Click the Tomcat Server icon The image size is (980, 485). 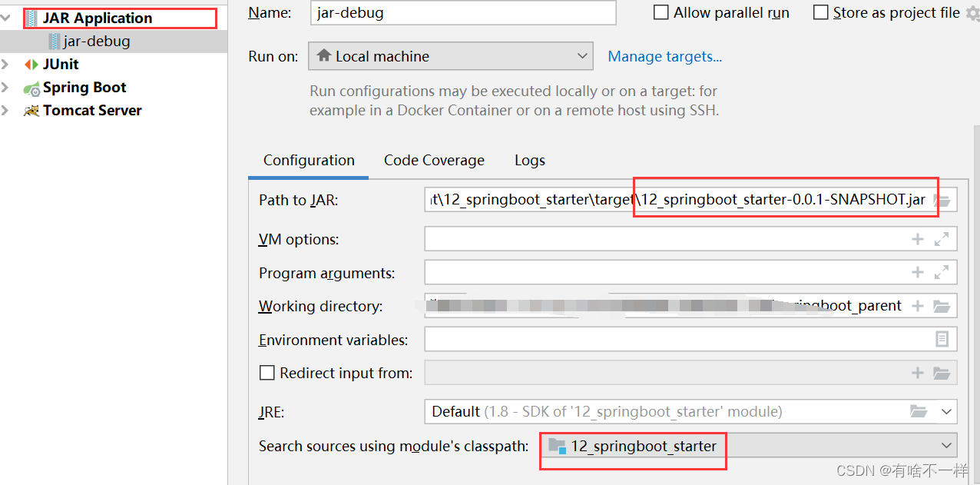coord(31,110)
